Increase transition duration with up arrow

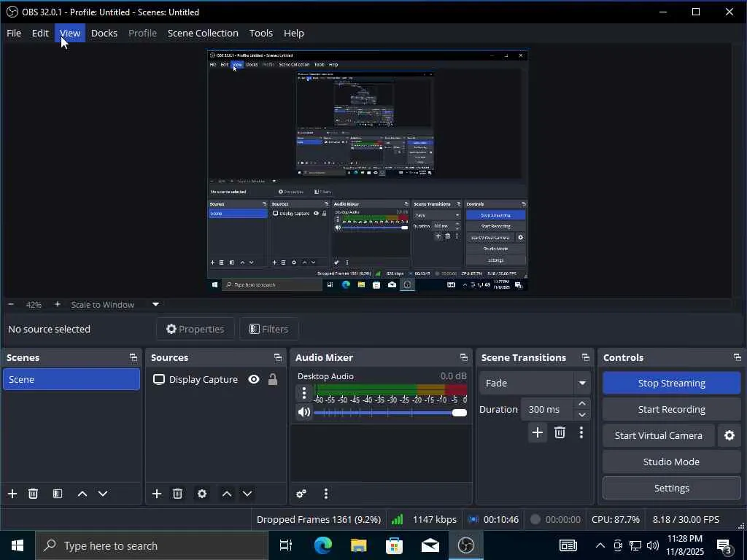tap(581, 404)
